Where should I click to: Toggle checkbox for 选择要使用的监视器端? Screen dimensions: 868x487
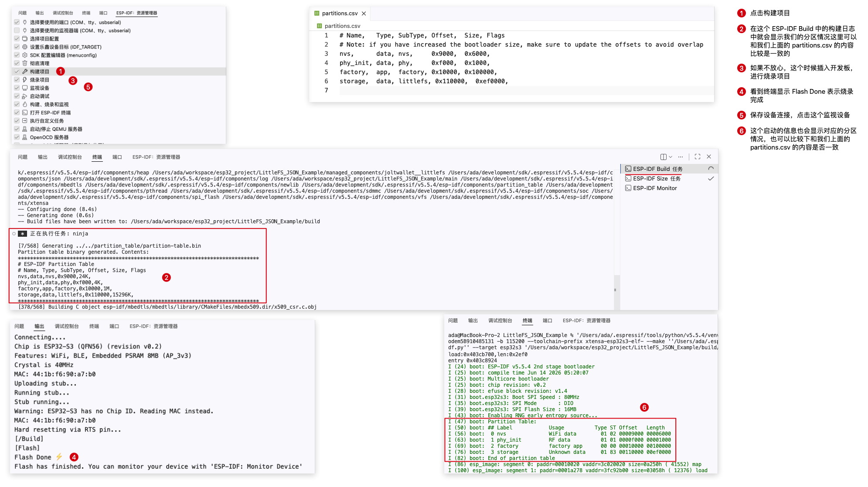click(x=17, y=31)
